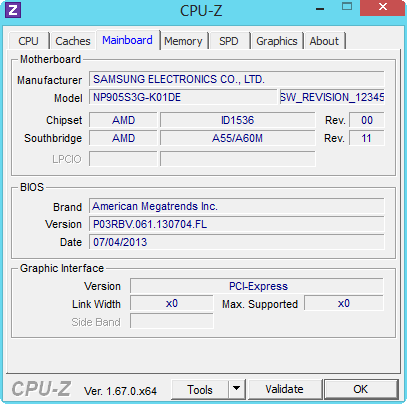Image resolution: width=407 pixels, height=404 pixels.
Task: Click the empty LPCIO vendor field
Action: tap(123, 159)
